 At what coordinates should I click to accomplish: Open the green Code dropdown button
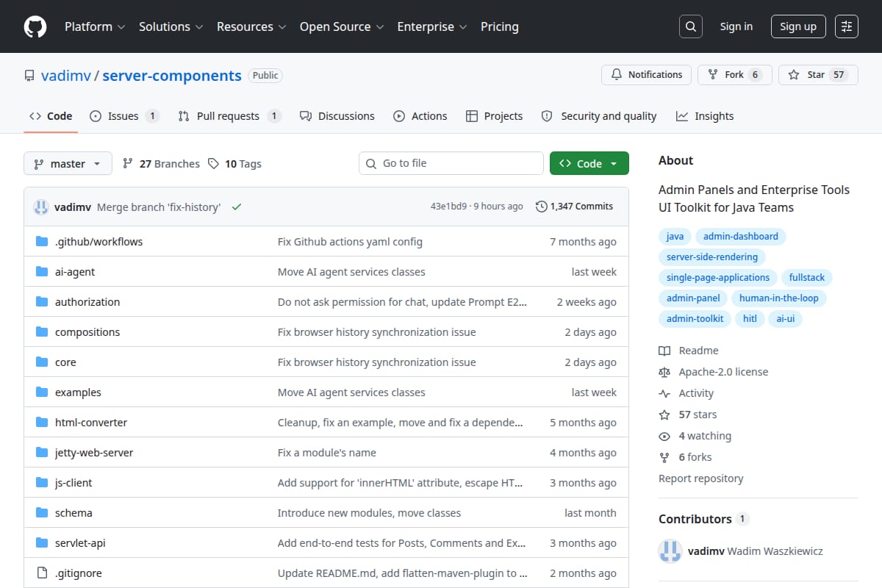point(589,163)
